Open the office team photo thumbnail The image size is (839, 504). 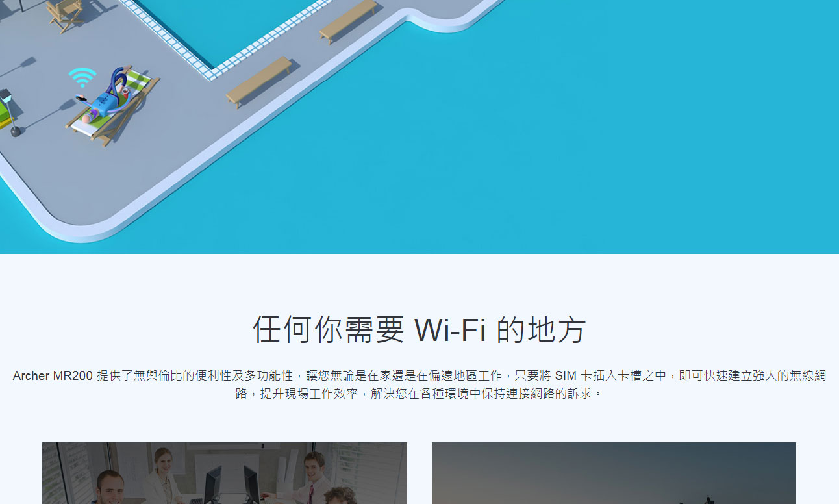[225, 473]
